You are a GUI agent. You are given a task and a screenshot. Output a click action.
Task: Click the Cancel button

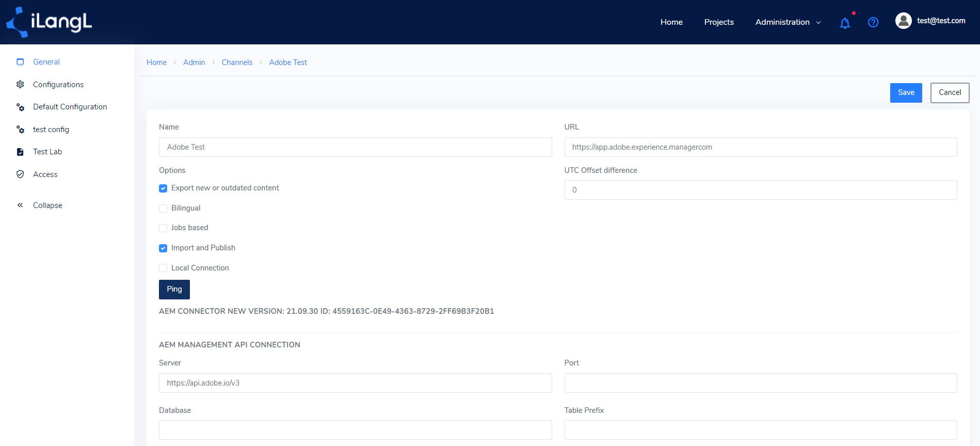(x=950, y=93)
